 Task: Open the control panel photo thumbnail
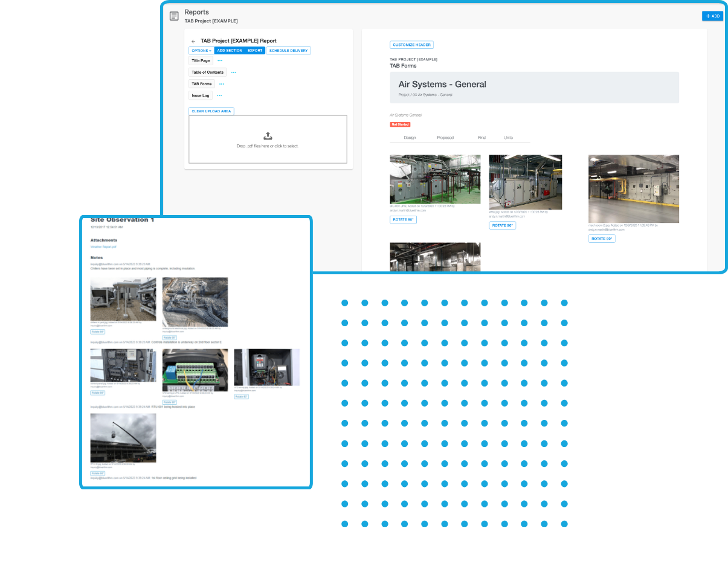coord(123,365)
